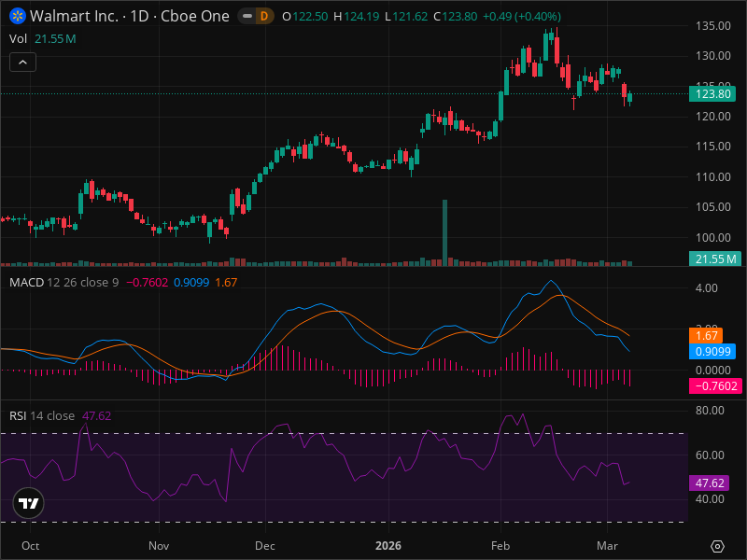Click the Nov label on time axis
This screenshot has width=747, height=560.
pos(159,546)
